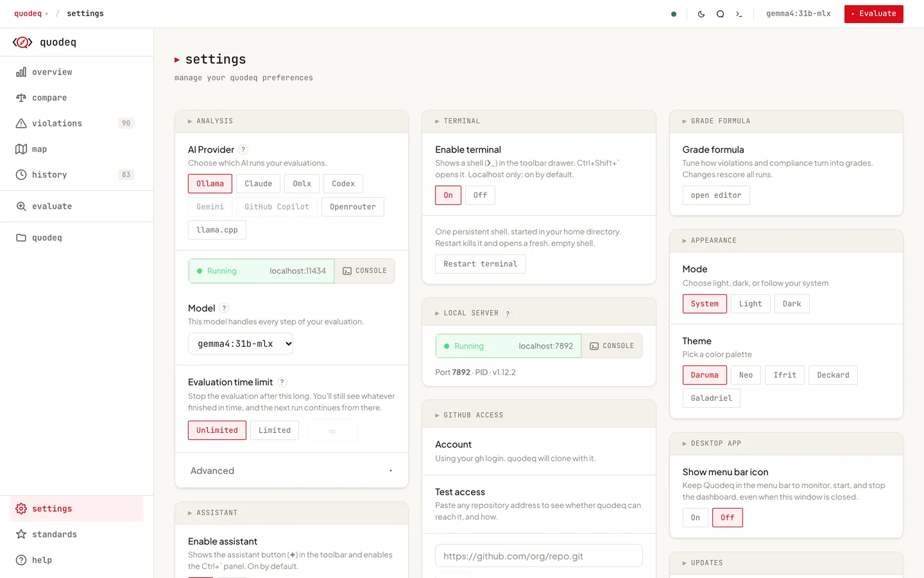
Task: Expand the Advanced section
Action: [x=292, y=471]
